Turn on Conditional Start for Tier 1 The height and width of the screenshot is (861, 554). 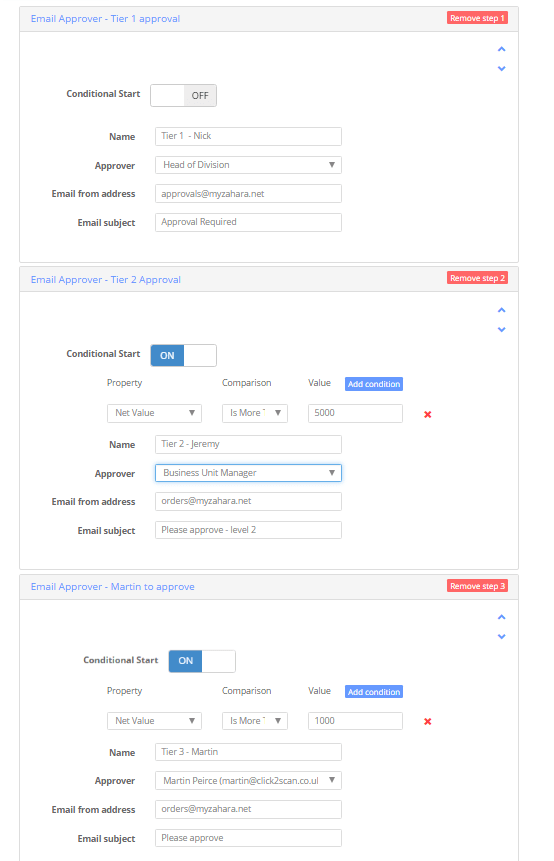click(183, 96)
